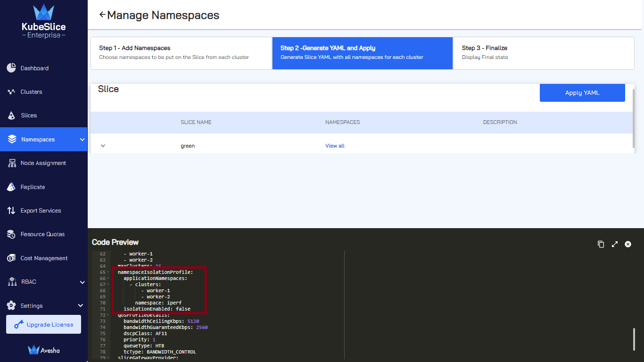Viewport: 644px width, 362px height.
Task: Fold code at line 67 clusters
Action: coord(108,285)
